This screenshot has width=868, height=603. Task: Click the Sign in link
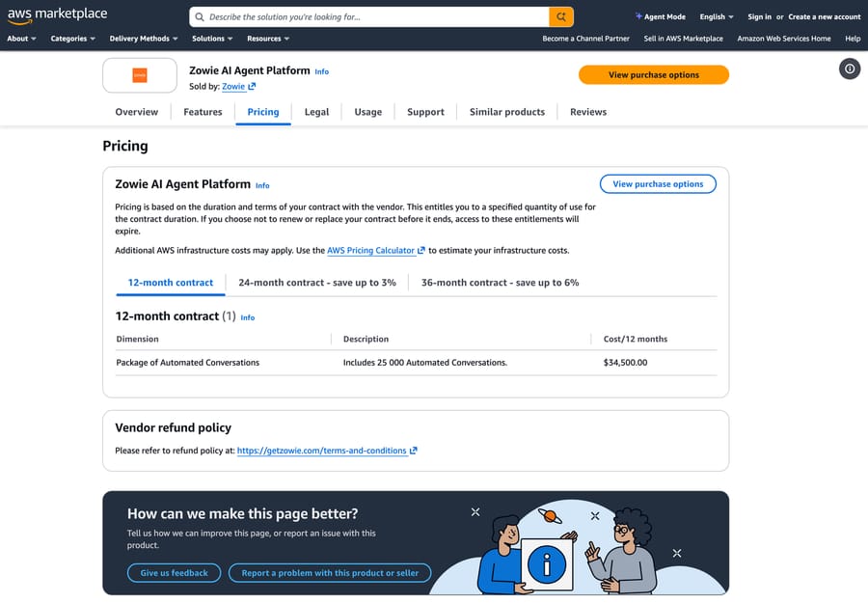point(759,17)
